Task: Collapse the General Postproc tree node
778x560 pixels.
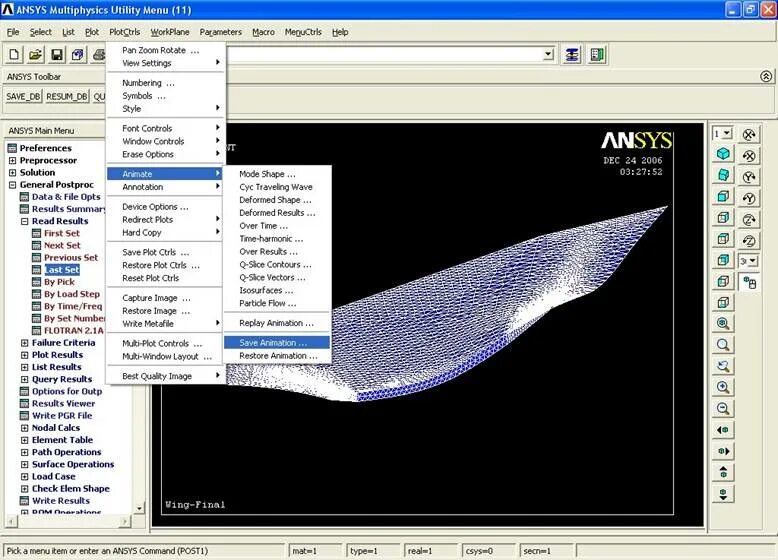Action: click(x=12, y=185)
